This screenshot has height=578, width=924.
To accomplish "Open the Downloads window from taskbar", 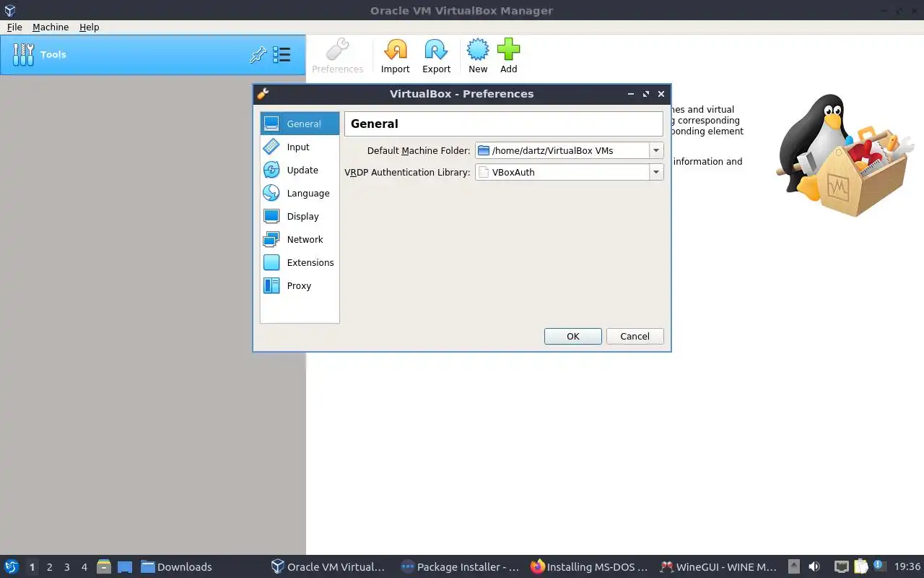I will tap(176, 566).
